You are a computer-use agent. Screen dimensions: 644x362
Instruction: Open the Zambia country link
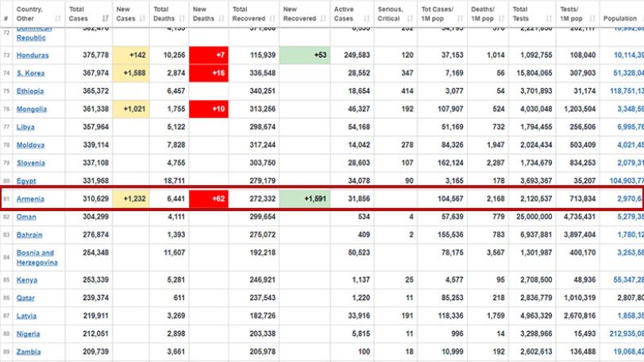coord(29,352)
